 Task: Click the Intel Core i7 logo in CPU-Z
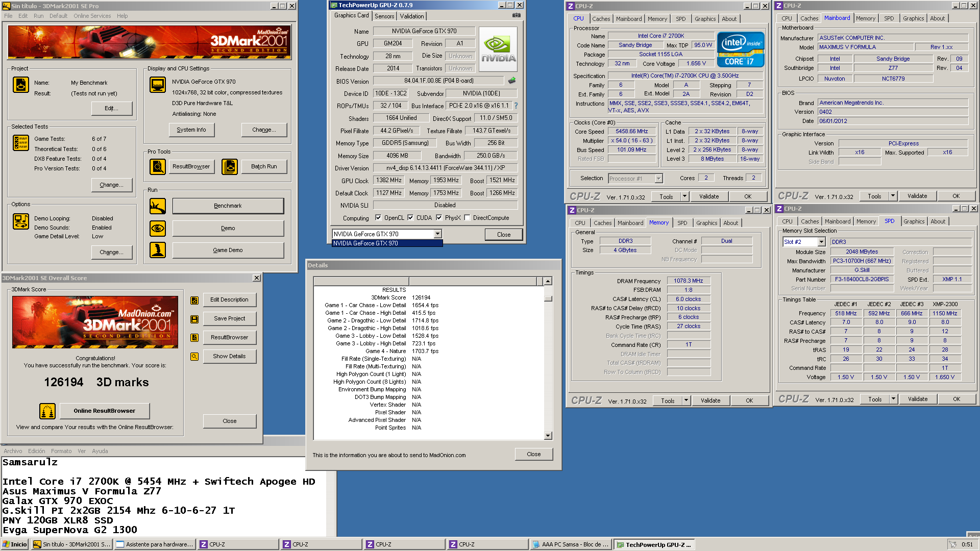[741, 49]
